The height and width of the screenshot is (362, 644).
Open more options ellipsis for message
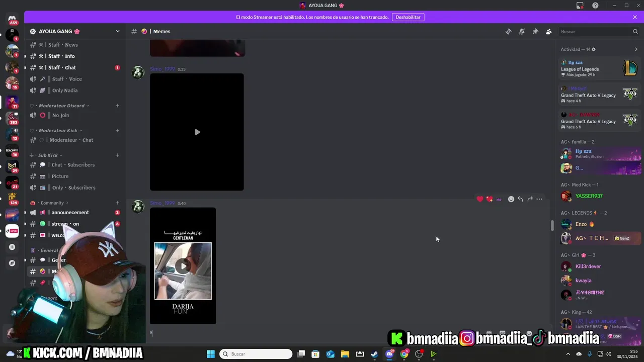(x=539, y=199)
